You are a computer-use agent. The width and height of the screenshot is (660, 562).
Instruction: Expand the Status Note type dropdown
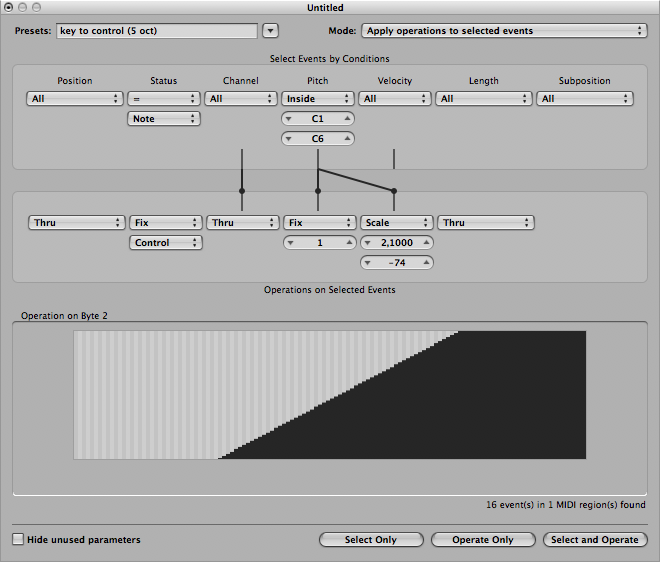pos(164,119)
